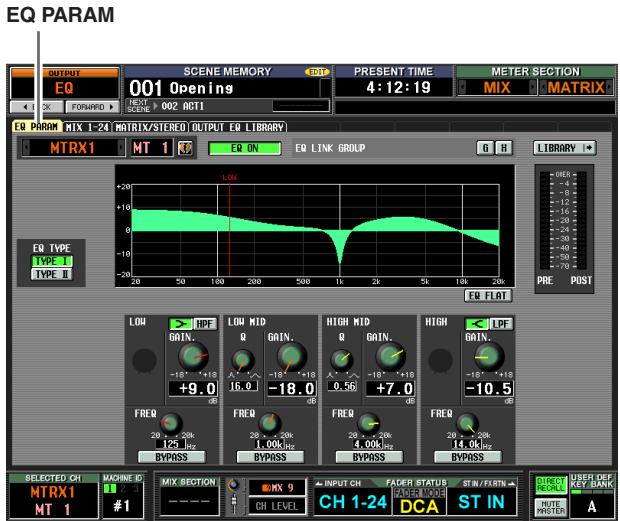
Task: Click the CH LEVEL button
Action: coord(277,506)
